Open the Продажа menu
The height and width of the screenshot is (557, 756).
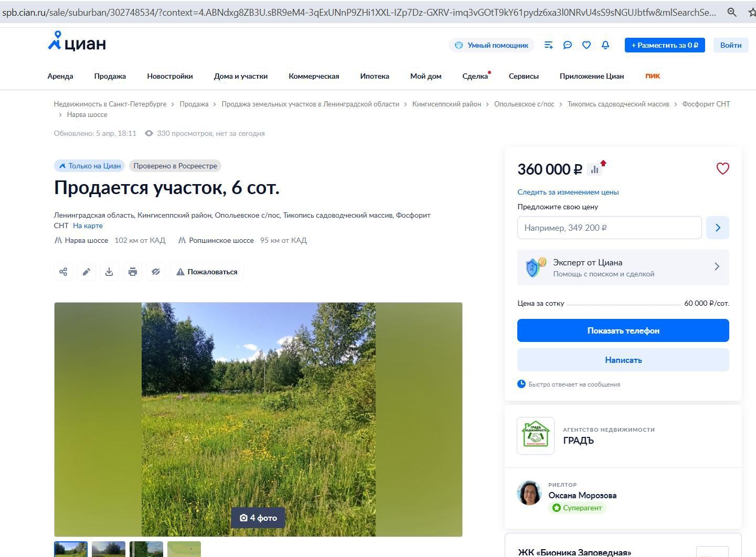(110, 76)
